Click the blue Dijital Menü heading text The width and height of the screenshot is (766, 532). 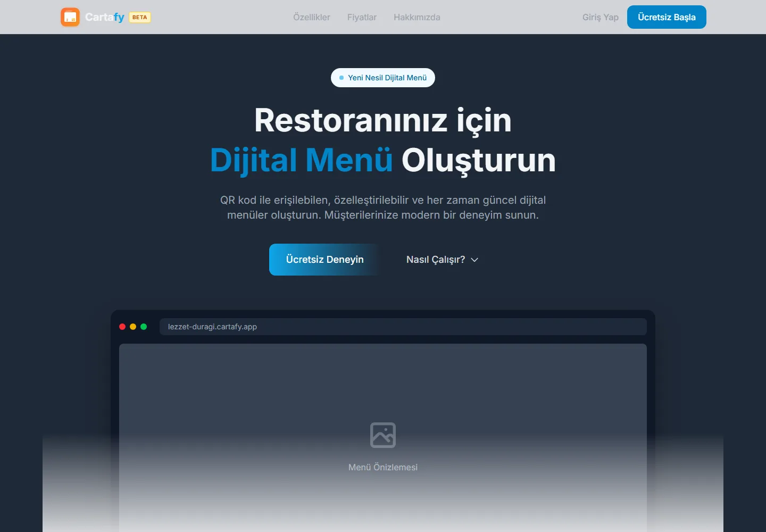(x=302, y=160)
